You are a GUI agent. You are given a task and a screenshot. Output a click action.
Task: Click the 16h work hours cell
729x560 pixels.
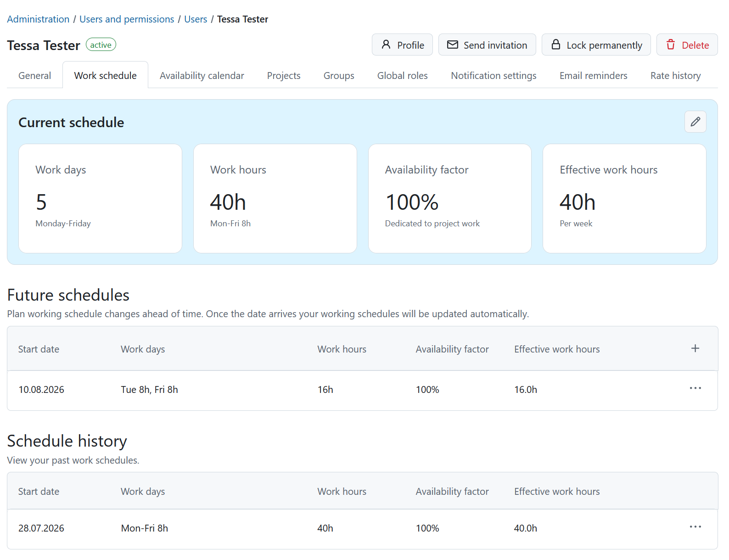point(325,390)
